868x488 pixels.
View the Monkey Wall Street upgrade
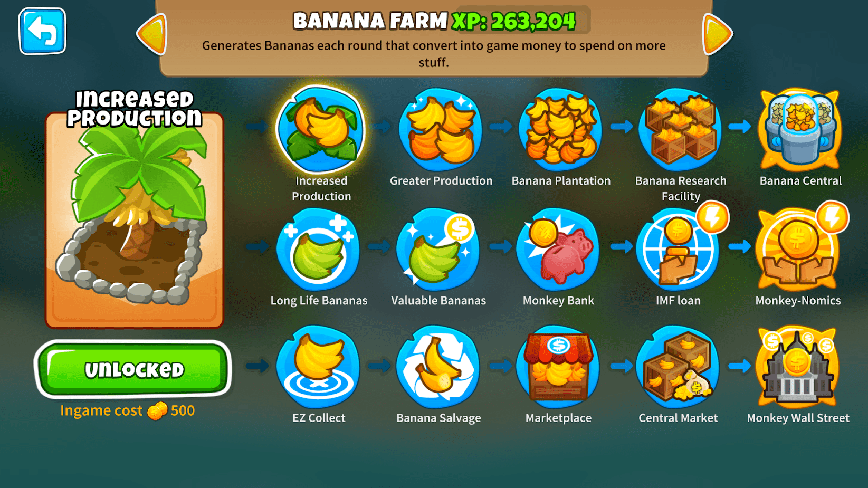click(x=798, y=367)
